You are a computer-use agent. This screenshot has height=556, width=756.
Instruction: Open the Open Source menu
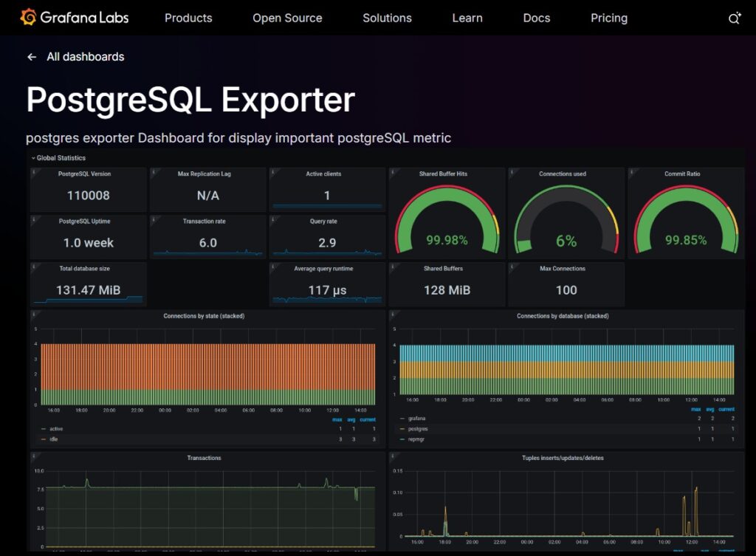[x=287, y=18]
